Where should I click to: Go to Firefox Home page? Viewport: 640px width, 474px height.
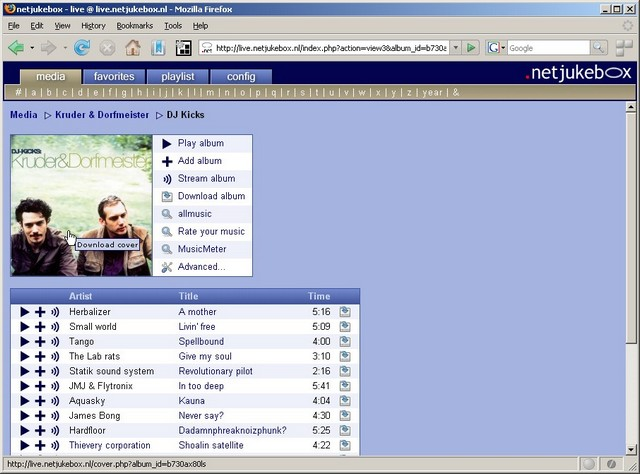(133, 48)
